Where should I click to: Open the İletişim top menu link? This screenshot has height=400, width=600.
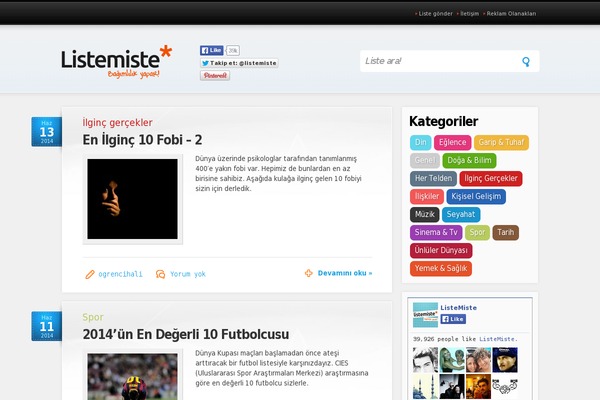pyautogui.click(x=470, y=14)
